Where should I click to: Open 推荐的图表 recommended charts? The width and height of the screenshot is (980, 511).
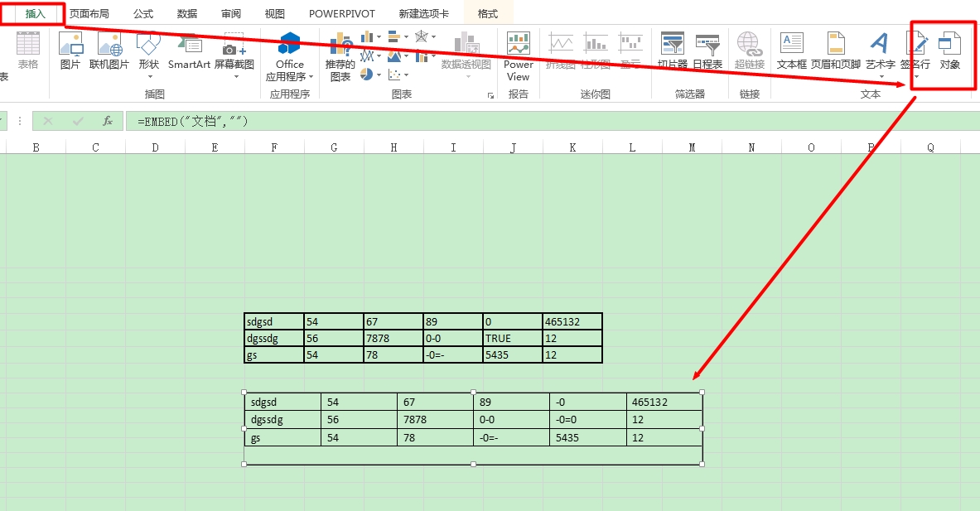tap(340, 57)
